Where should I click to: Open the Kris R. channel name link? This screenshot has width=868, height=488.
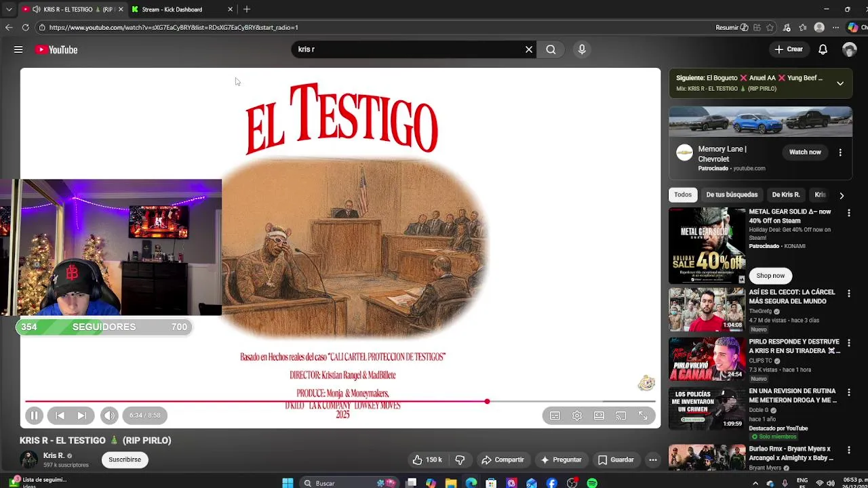[x=54, y=455]
